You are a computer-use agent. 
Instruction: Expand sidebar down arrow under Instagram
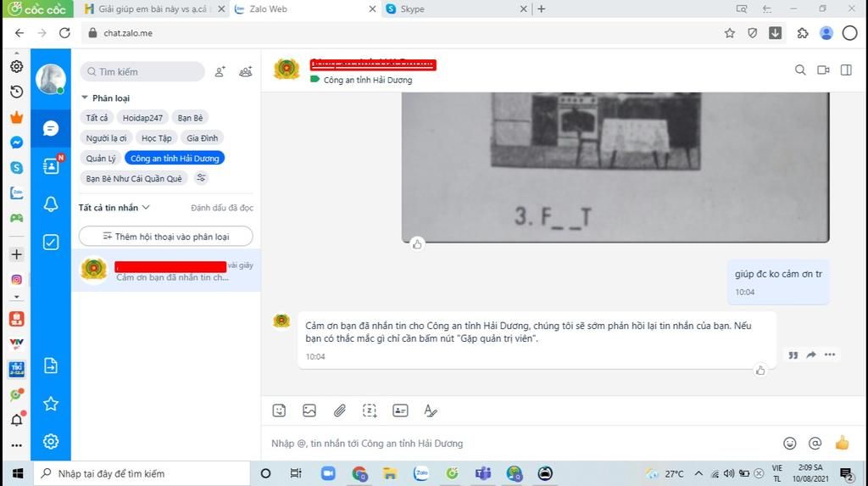click(17, 297)
